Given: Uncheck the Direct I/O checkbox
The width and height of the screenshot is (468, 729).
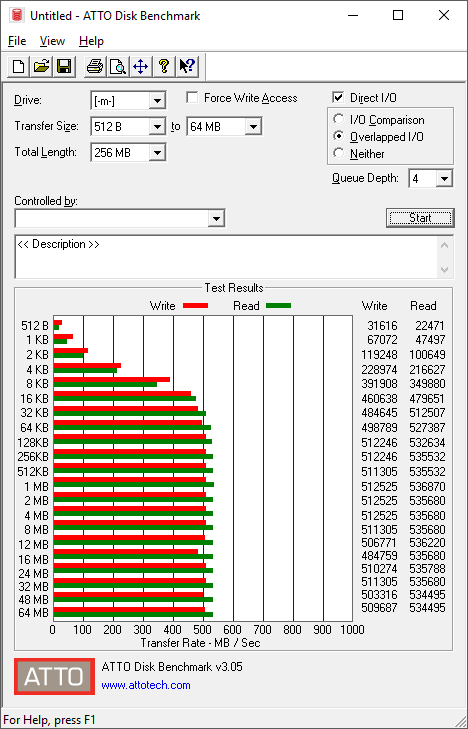Looking at the screenshot, I should (x=338, y=98).
